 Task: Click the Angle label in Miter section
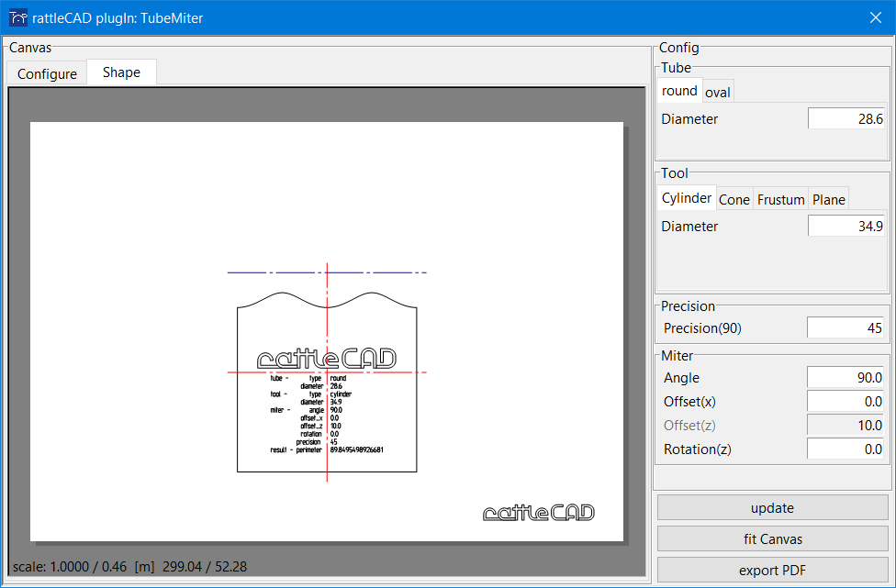point(681,378)
